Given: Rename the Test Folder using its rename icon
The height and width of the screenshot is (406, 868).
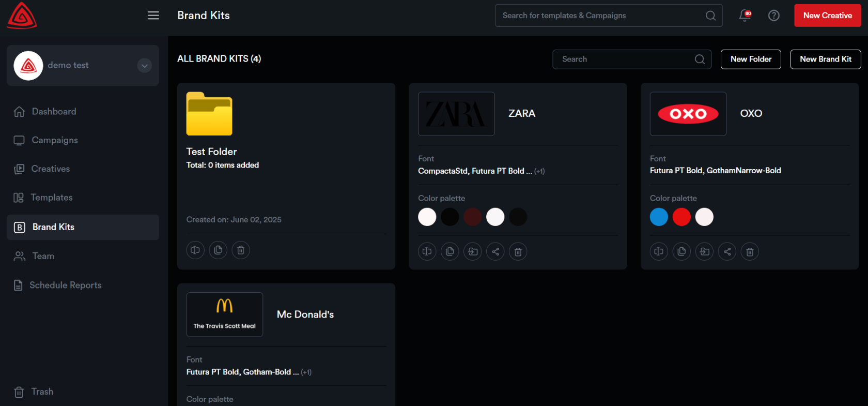Looking at the screenshot, I should click(x=195, y=250).
